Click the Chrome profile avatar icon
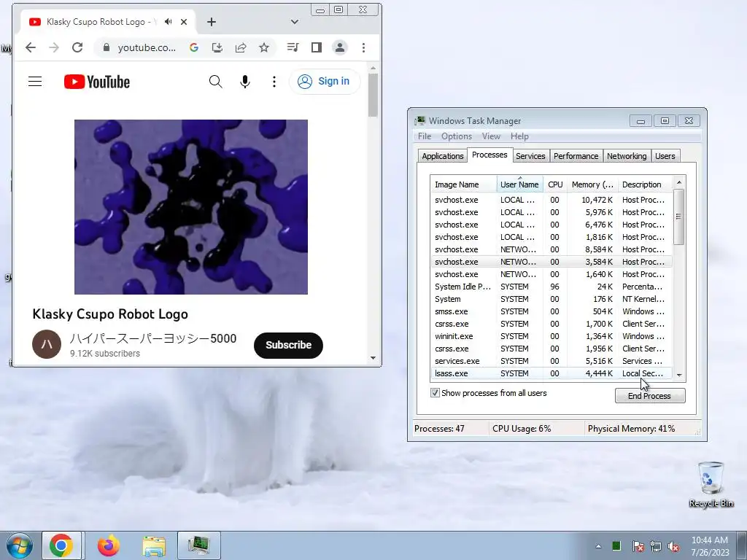The image size is (747, 560). 340,47
